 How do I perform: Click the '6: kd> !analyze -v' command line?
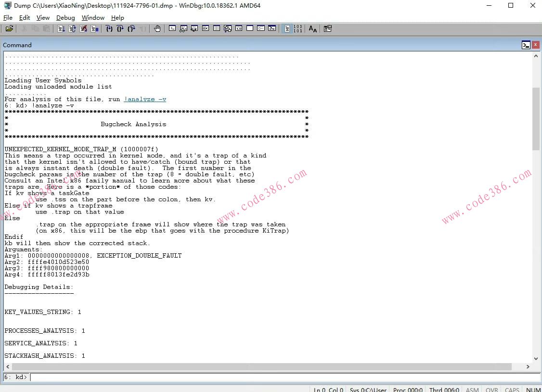[39, 105]
